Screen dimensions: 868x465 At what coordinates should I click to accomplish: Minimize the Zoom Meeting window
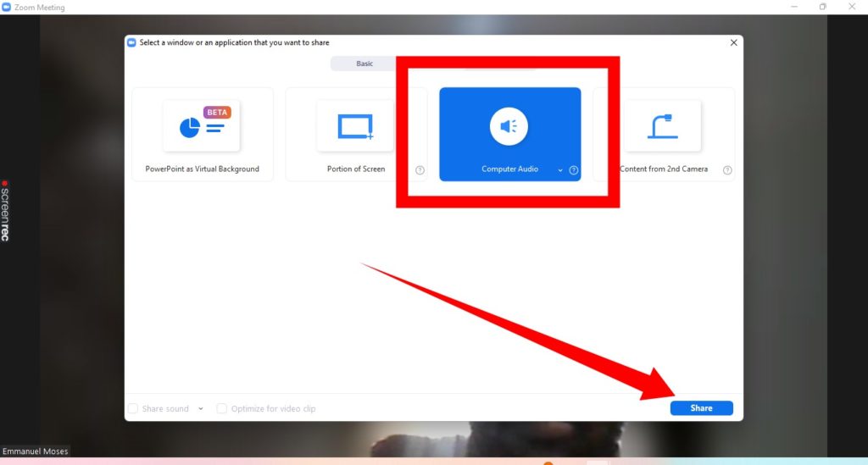794,7
